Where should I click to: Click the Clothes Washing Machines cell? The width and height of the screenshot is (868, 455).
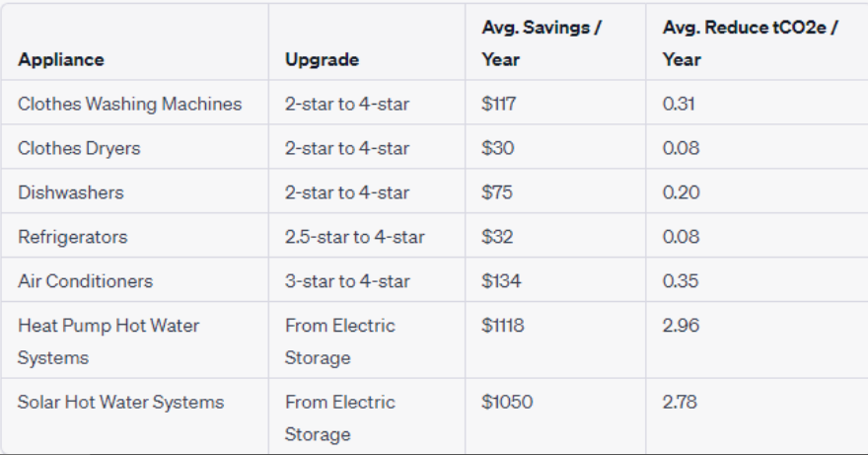[129, 104]
